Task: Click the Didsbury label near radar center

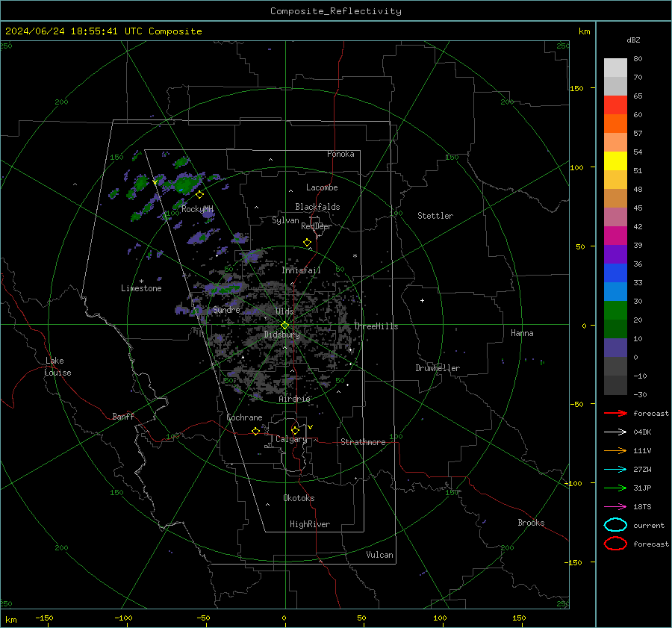Action: [x=281, y=335]
